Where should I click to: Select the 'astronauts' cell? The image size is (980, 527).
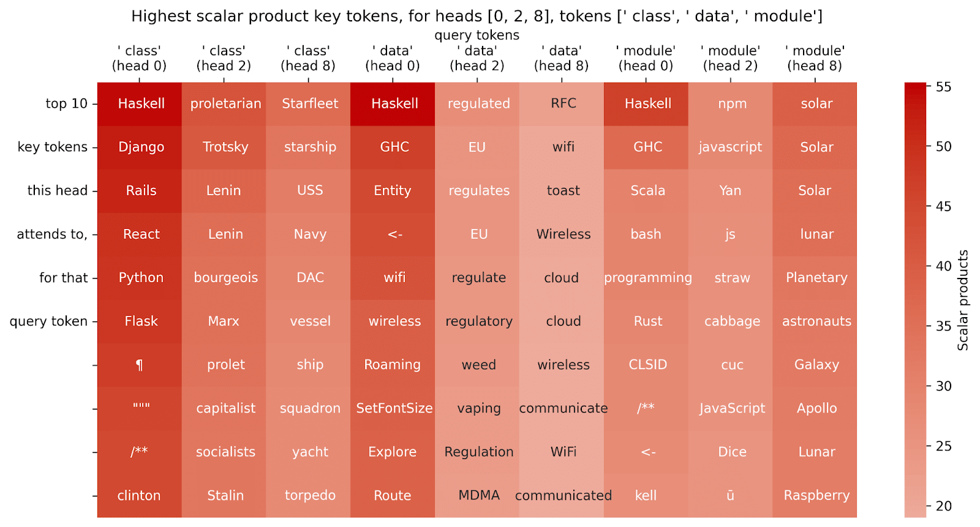(816, 321)
